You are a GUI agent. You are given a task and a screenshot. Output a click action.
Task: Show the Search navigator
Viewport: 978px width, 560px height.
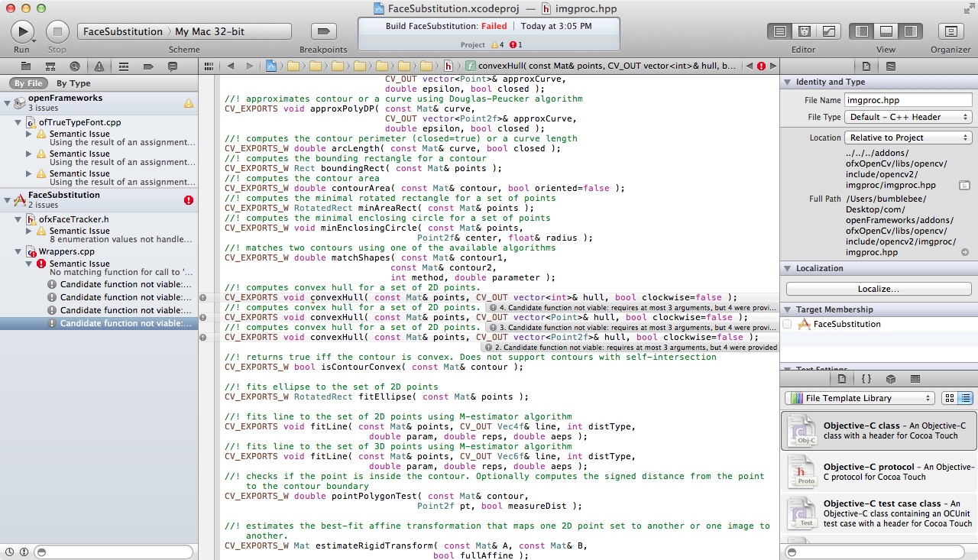click(75, 66)
